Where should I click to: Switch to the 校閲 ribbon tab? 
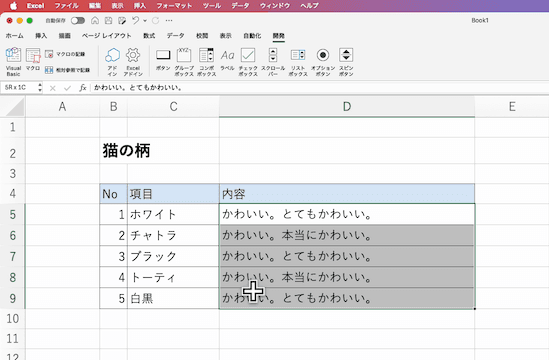pyautogui.click(x=202, y=36)
